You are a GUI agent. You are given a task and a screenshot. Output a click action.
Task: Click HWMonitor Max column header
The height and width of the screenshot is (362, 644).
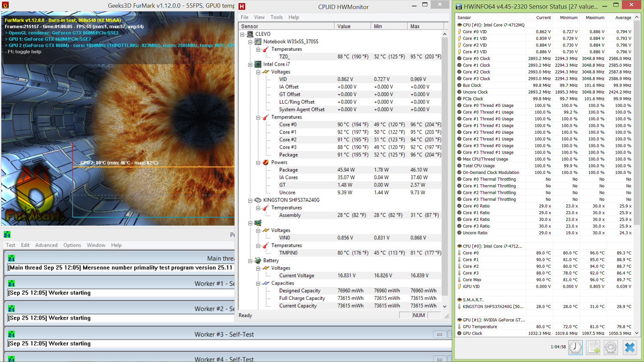click(426, 26)
